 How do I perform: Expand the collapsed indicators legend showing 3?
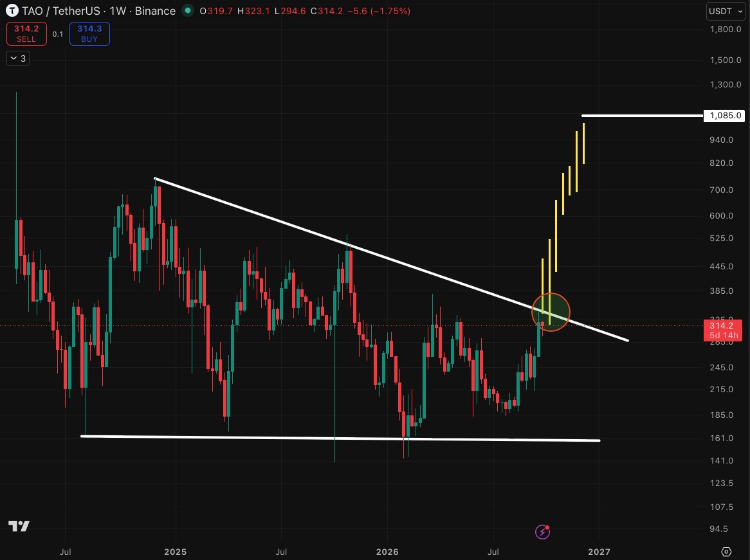(18, 59)
